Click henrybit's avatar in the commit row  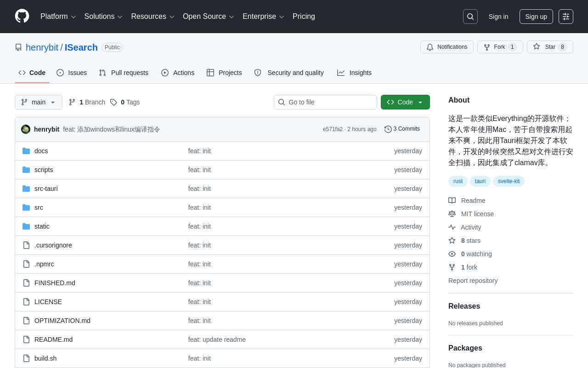[x=26, y=129]
